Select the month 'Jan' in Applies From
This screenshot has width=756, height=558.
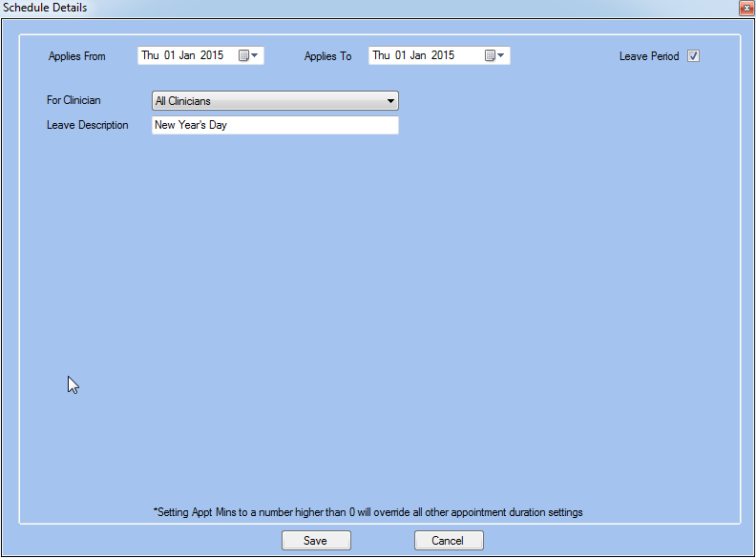coord(188,56)
